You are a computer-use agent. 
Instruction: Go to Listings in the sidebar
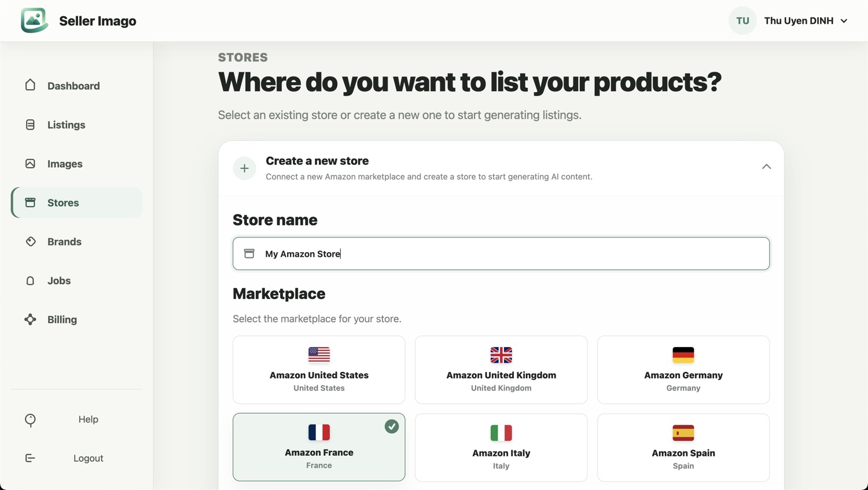pos(66,125)
